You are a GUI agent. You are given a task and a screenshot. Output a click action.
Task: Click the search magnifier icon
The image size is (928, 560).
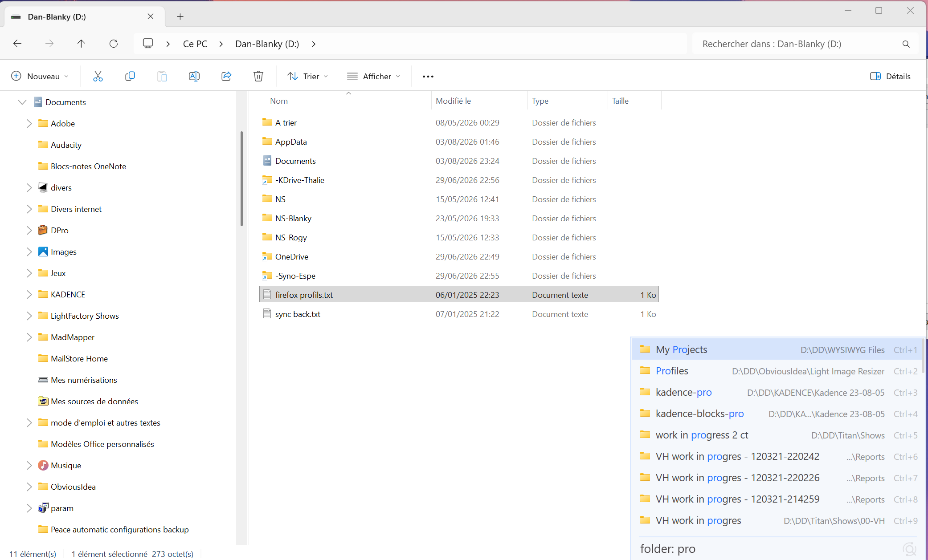906,44
